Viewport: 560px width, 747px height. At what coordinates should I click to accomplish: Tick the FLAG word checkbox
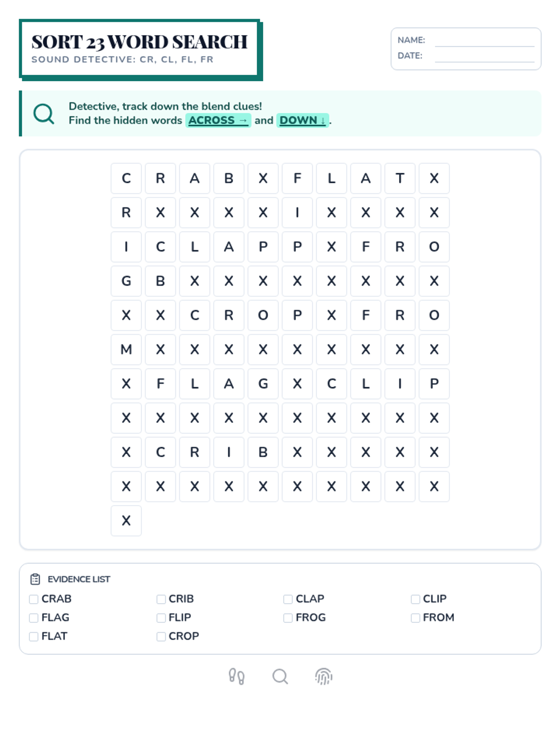[x=34, y=618]
